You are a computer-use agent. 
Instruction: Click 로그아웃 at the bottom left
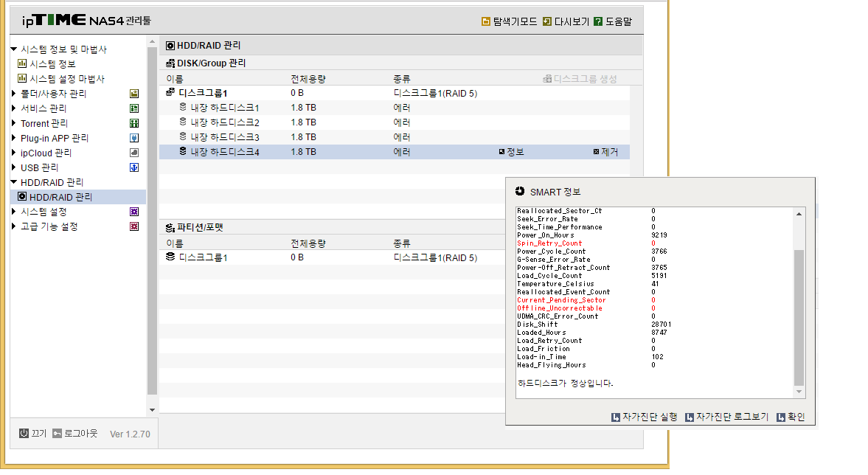click(x=75, y=434)
